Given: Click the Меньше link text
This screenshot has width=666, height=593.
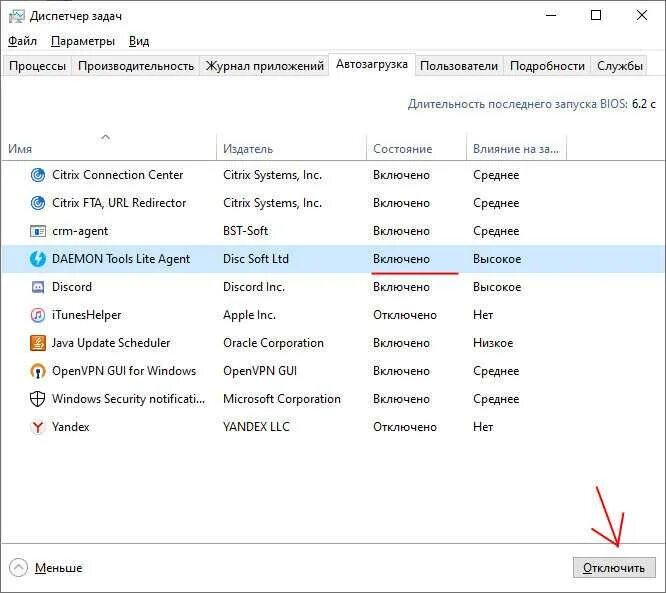Looking at the screenshot, I should tap(59, 568).
